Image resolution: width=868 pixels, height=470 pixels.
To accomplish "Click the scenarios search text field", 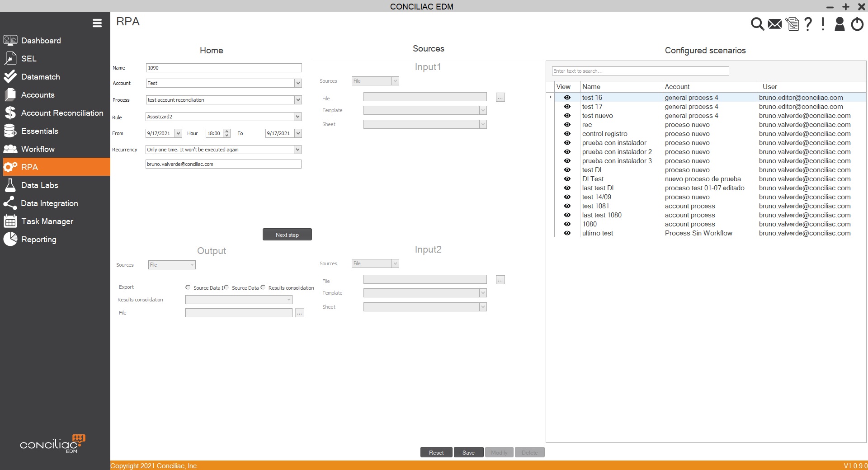I will point(640,71).
